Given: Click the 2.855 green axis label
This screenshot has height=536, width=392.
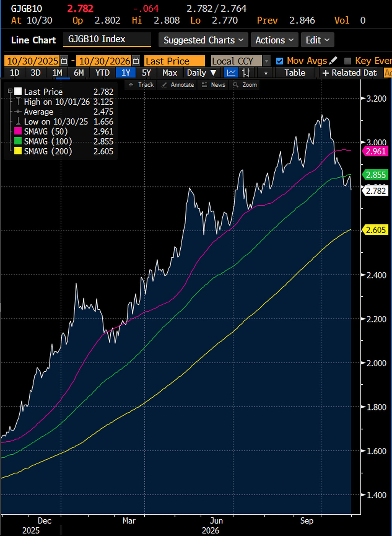Looking at the screenshot, I should [x=376, y=175].
